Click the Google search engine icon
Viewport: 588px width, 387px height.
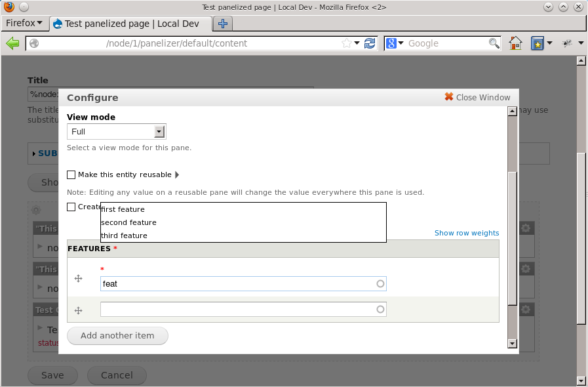click(x=391, y=43)
